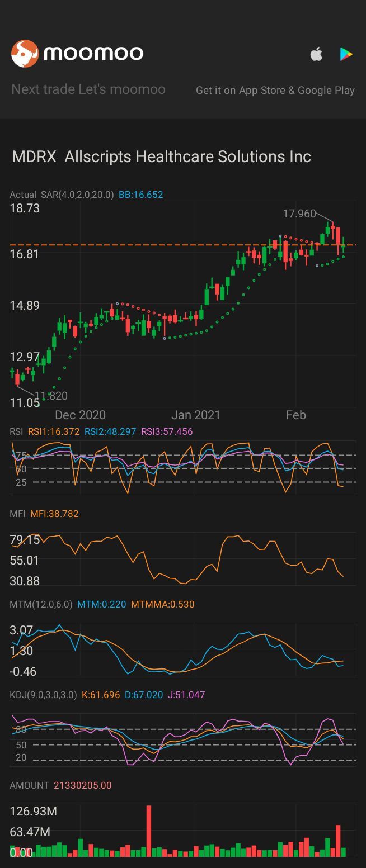Viewport: 366px width, 868px height.
Task: Click the Jan 2021 date label
Action: pos(196,415)
